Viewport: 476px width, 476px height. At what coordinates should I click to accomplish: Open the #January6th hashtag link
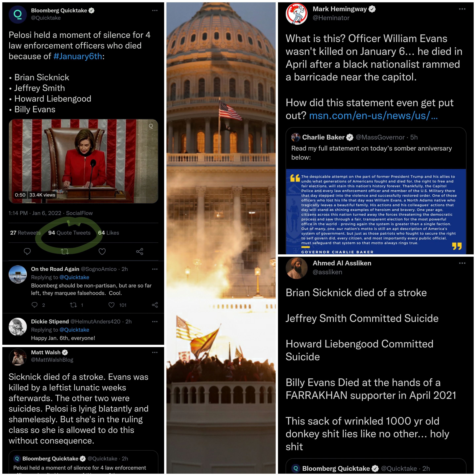tap(78, 56)
